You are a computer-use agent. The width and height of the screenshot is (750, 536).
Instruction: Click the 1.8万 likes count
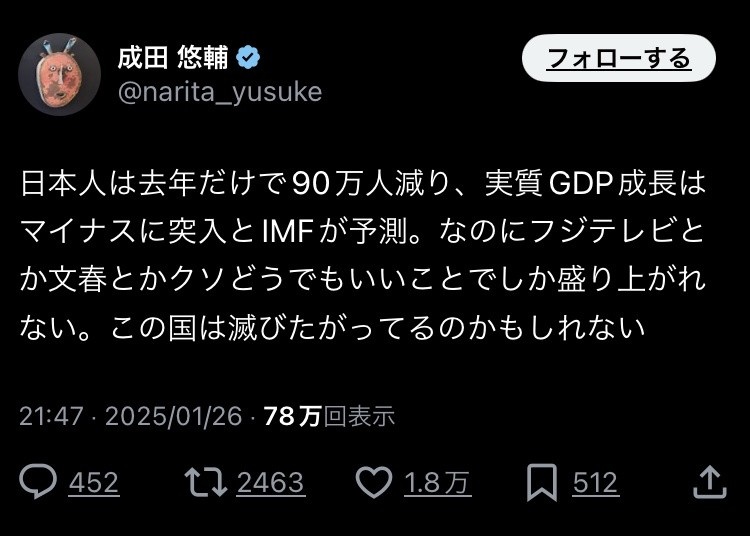click(437, 483)
